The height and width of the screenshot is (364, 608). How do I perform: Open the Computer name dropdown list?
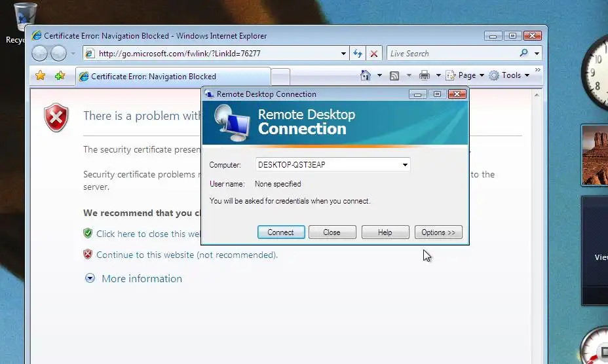405,165
